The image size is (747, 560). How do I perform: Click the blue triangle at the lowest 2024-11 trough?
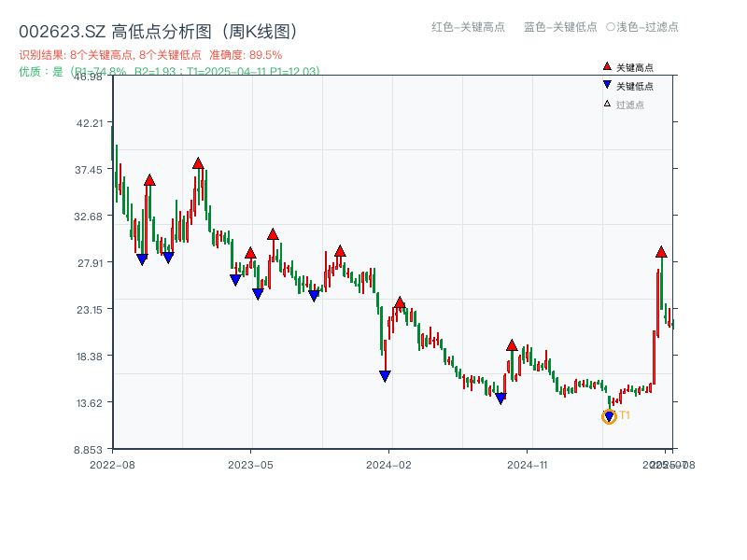pyautogui.click(x=500, y=398)
